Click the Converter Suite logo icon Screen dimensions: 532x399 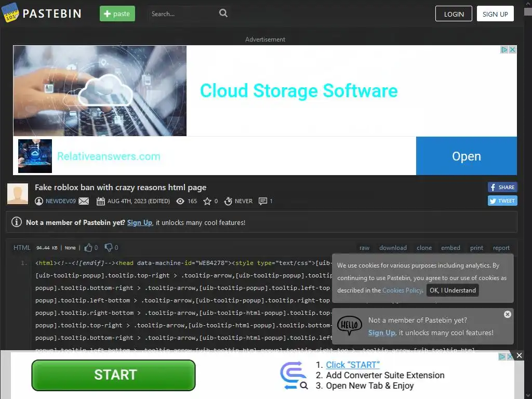pos(294,375)
